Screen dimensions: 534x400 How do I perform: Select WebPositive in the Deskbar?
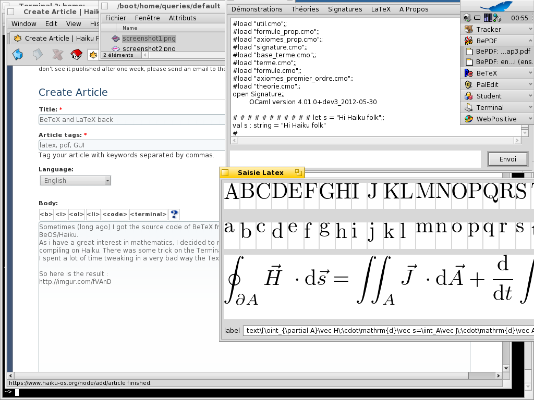pyautogui.click(x=497, y=119)
